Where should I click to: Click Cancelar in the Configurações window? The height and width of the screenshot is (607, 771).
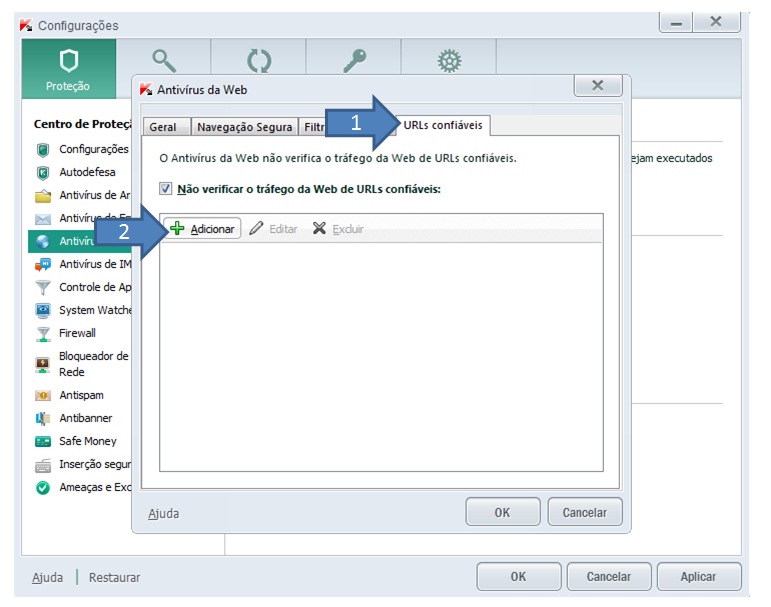(609, 577)
